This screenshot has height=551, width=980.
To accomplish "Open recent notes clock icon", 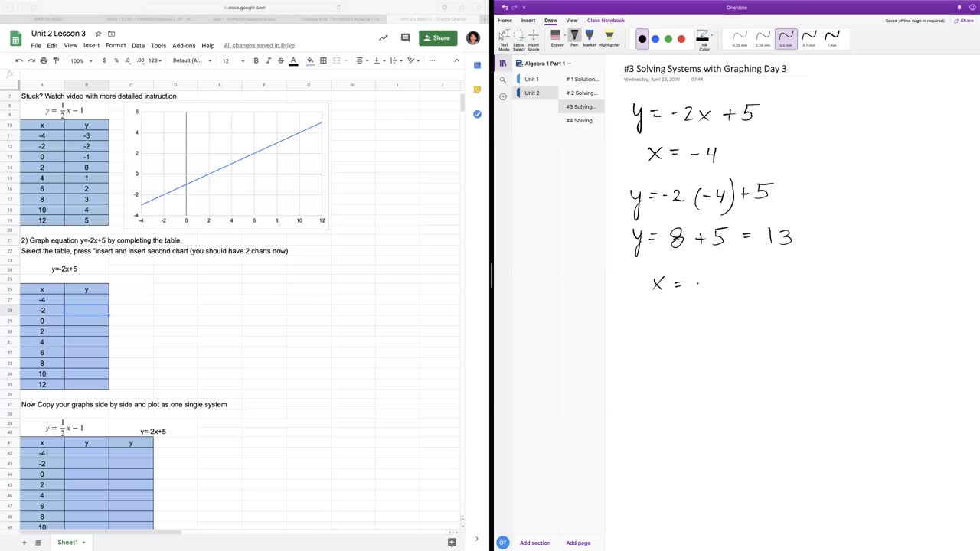I will pyautogui.click(x=503, y=96).
